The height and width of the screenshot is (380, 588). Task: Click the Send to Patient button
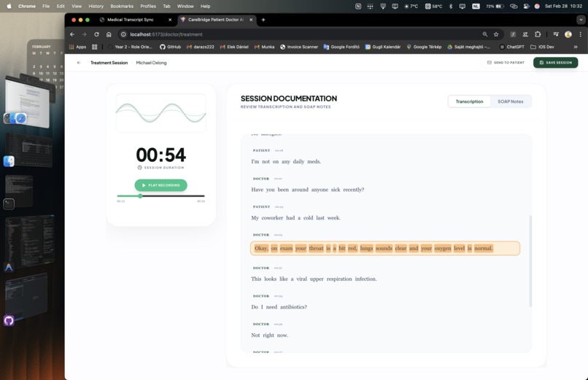(x=506, y=63)
